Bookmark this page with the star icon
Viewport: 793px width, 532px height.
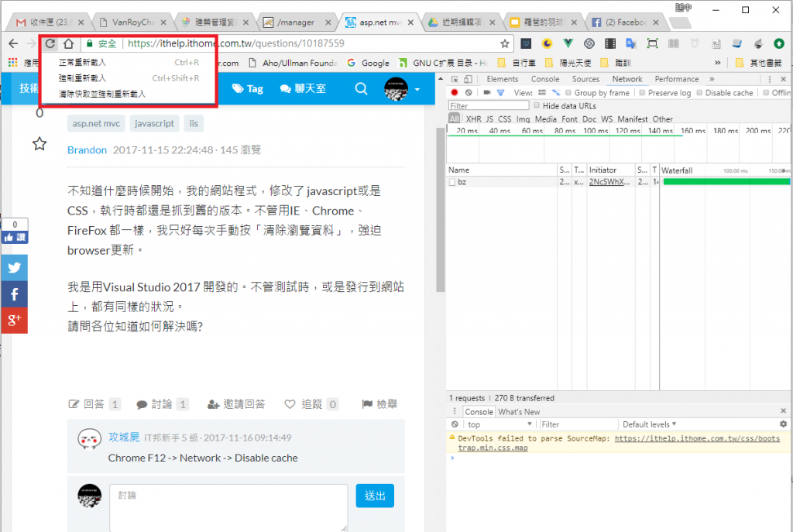pos(505,44)
